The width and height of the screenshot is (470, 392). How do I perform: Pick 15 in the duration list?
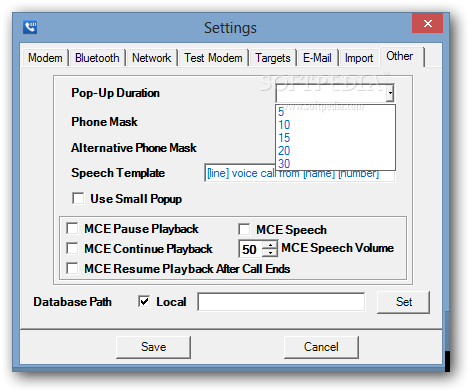[336, 138]
